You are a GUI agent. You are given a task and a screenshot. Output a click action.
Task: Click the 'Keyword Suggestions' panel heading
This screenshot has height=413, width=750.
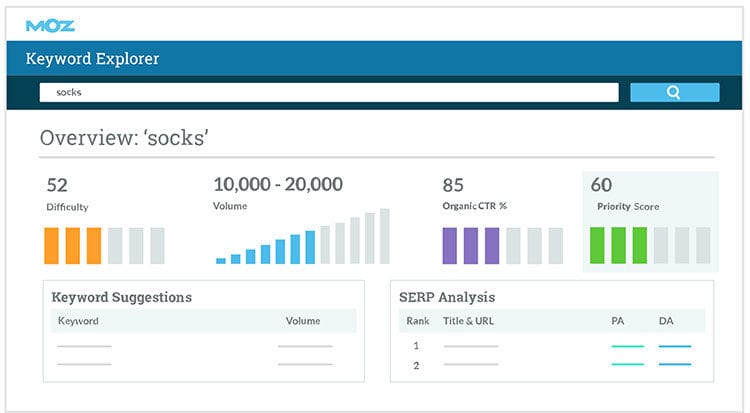click(x=121, y=297)
